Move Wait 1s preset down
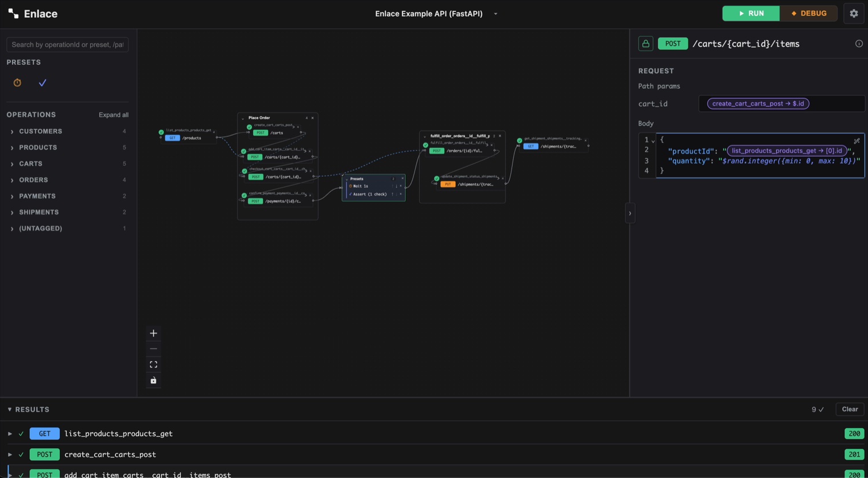868x478 pixels. 396,186
